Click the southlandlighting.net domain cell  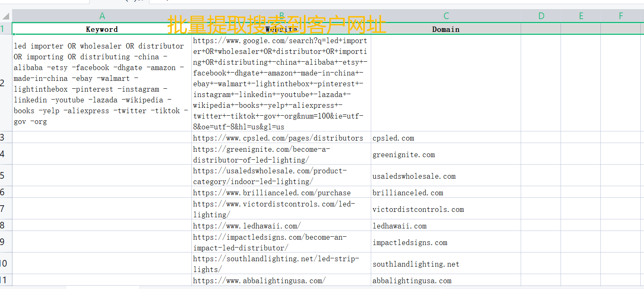point(446,263)
